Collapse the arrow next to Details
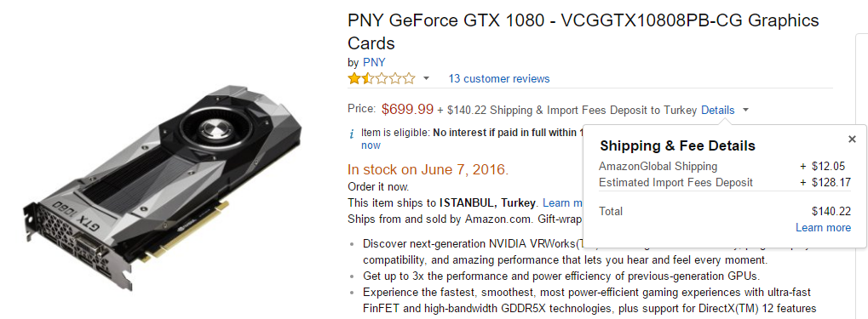The image size is (868, 319). [x=745, y=110]
